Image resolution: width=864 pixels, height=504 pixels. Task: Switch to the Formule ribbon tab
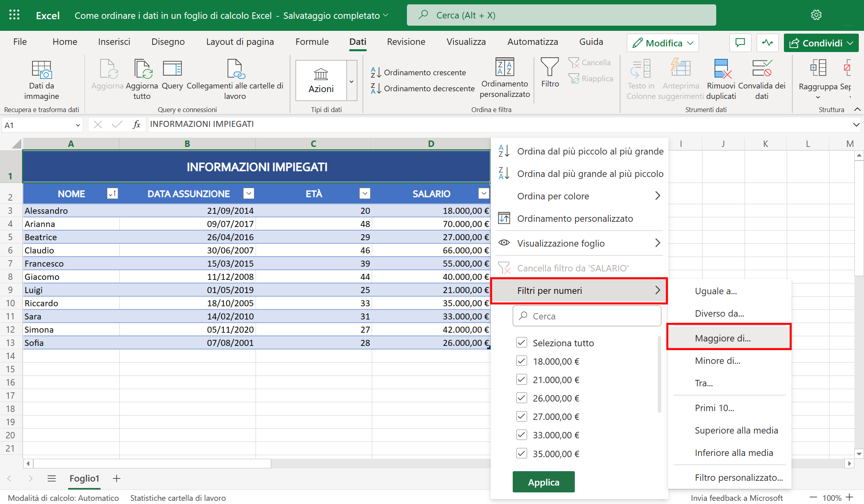[312, 42]
